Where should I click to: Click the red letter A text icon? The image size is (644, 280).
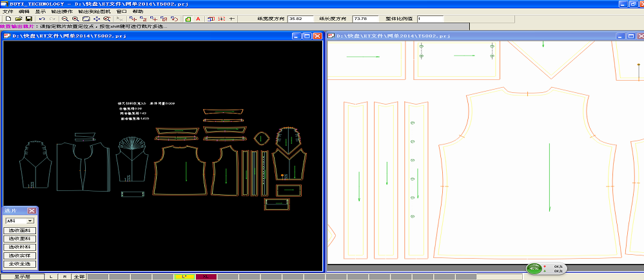coord(198,19)
